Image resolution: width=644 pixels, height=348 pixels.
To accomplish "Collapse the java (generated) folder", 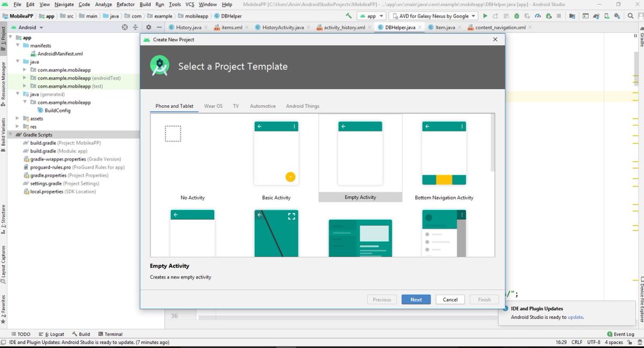I will pos(18,94).
